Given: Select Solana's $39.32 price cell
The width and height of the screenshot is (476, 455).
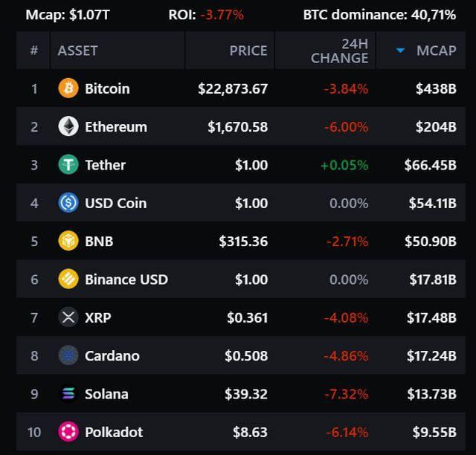Looking at the screenshot, I should pos(246,394).
